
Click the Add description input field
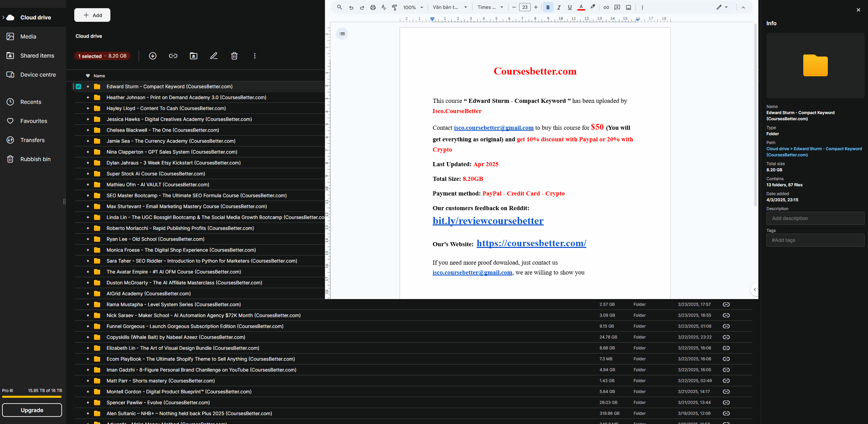(x=815, y=218)
